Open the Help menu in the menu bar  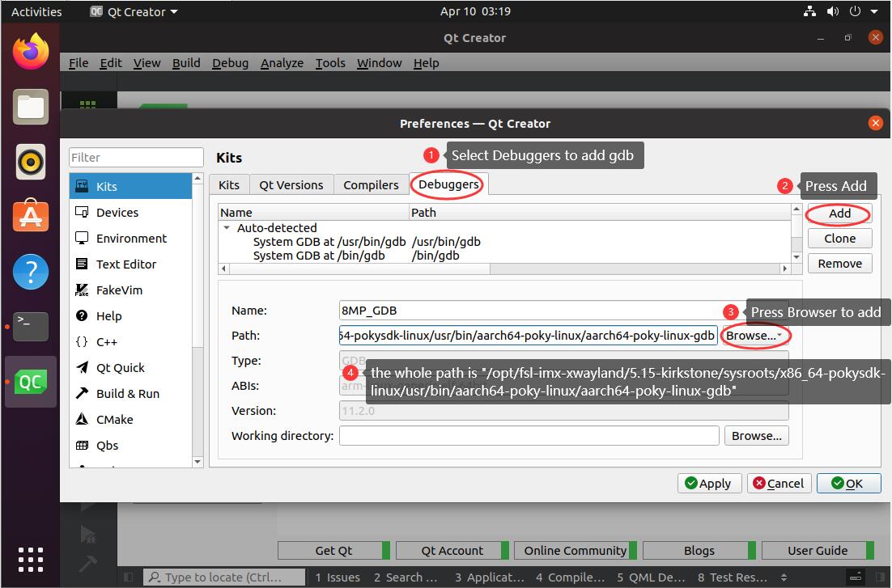click(x=426, y=63)
